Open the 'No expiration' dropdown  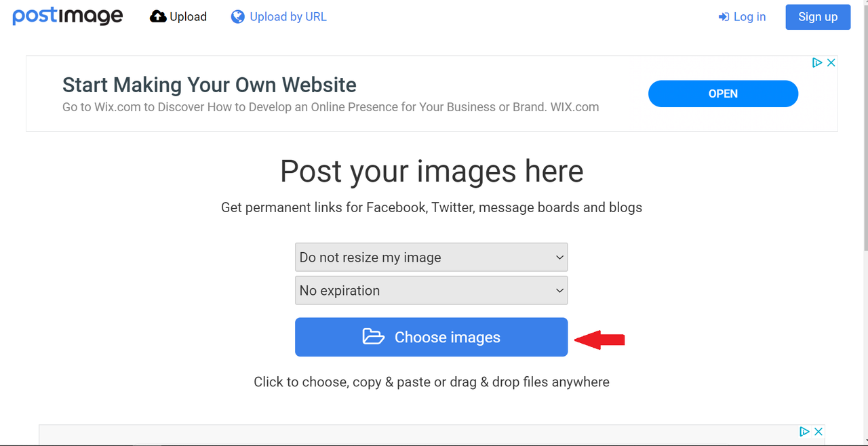coord(431,290)
